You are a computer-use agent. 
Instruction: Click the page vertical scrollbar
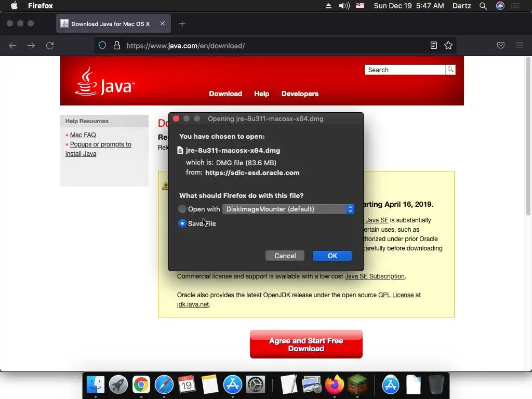click(528, 136)
